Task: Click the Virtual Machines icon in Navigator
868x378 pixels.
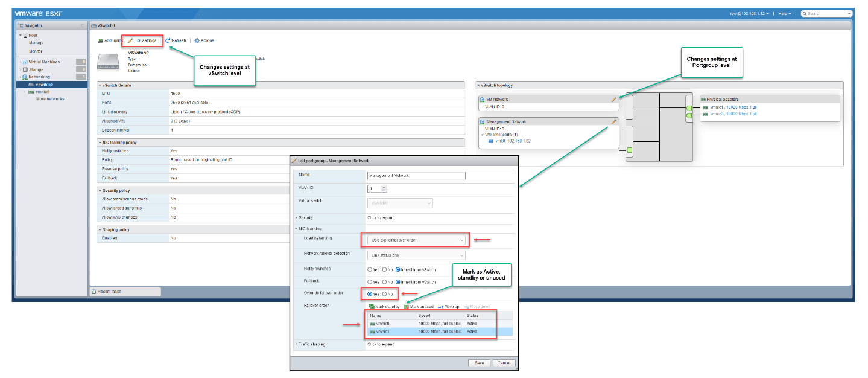Action: (25, 62)
